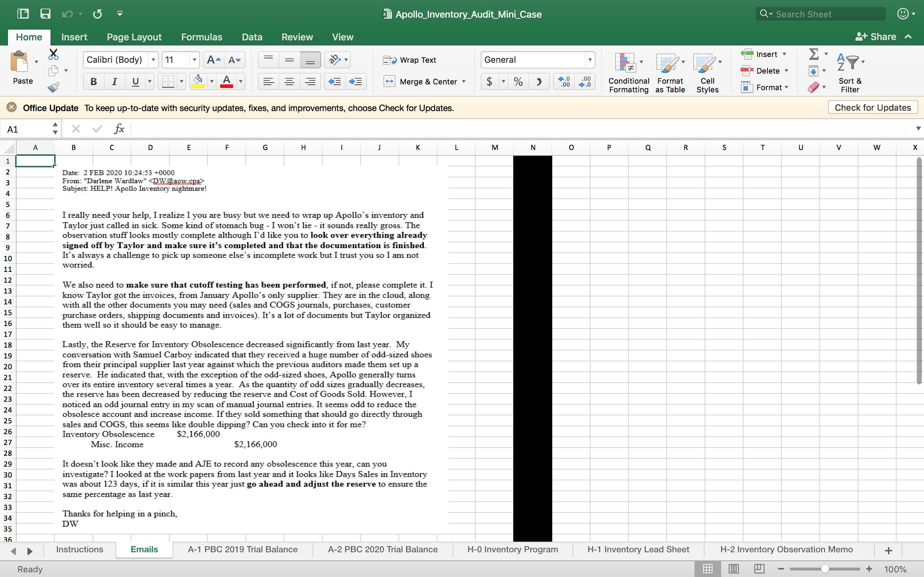Switch to the Formulas ribbon tab
Viewport: 924px width, 577px height.
202,37
